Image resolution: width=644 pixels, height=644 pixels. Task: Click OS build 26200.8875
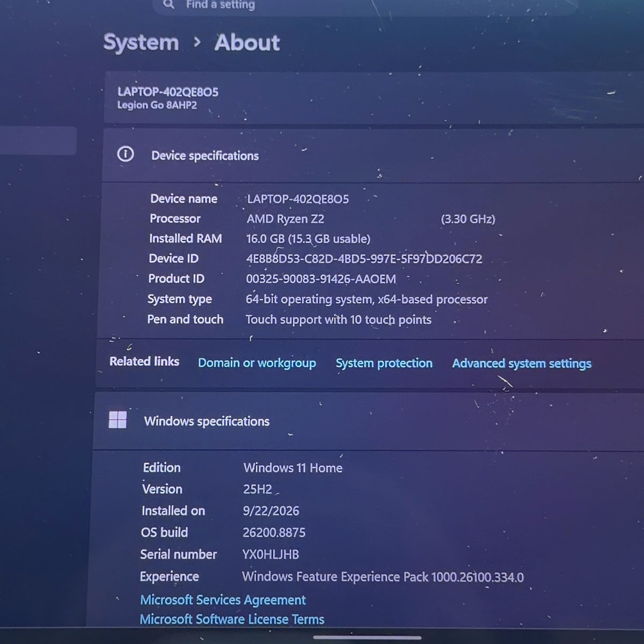click(274, 532)
